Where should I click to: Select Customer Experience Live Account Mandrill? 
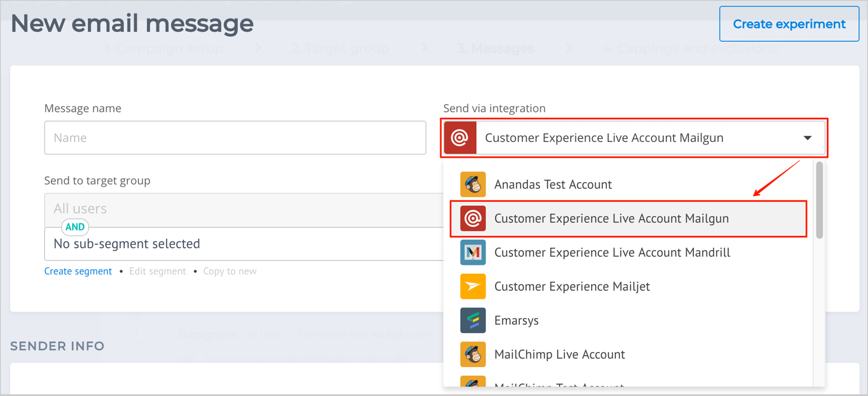coord(628,252)
